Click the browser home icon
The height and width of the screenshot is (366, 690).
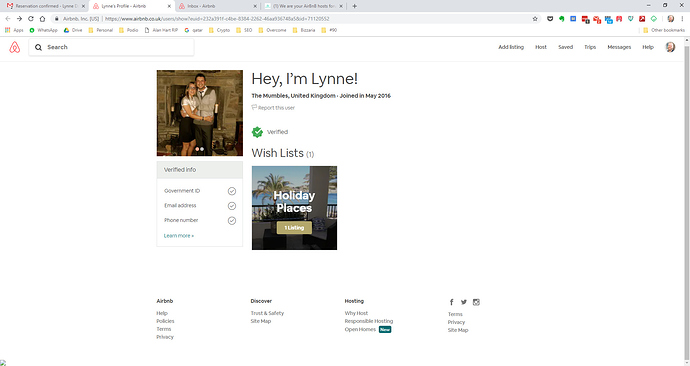pos(42,18)
